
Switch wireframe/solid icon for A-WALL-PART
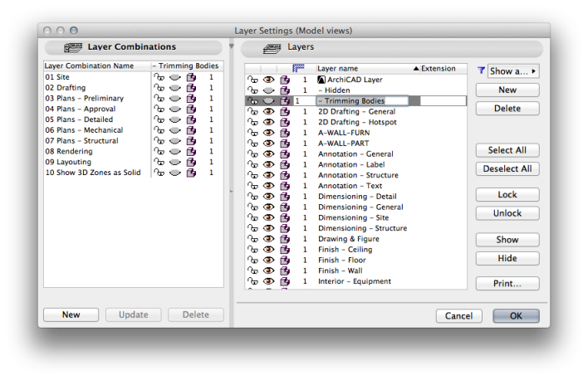[285, 144]
